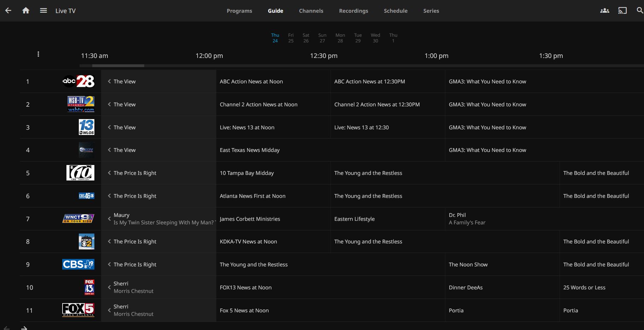
Task: Open the SyncPlay group icon
Action: 604,11
